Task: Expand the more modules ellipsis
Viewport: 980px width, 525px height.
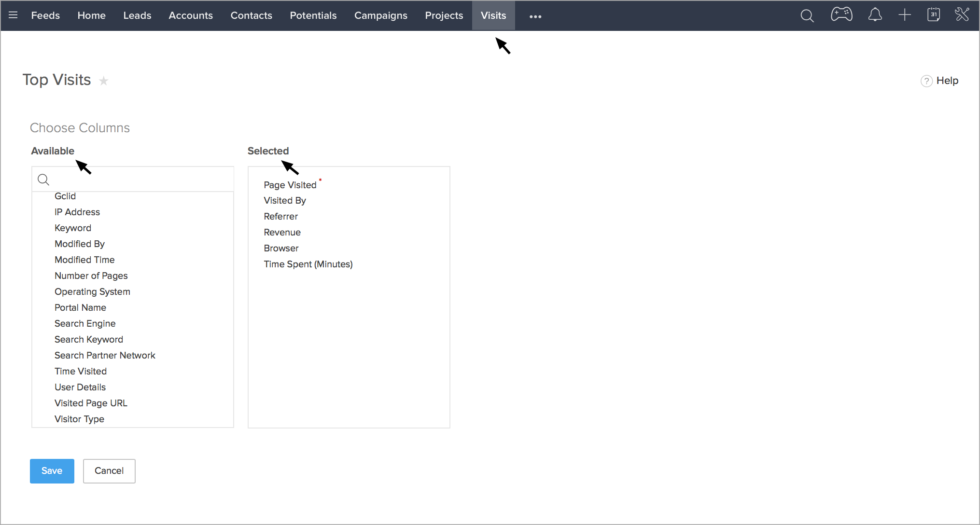Action: [x=535, y=16]
